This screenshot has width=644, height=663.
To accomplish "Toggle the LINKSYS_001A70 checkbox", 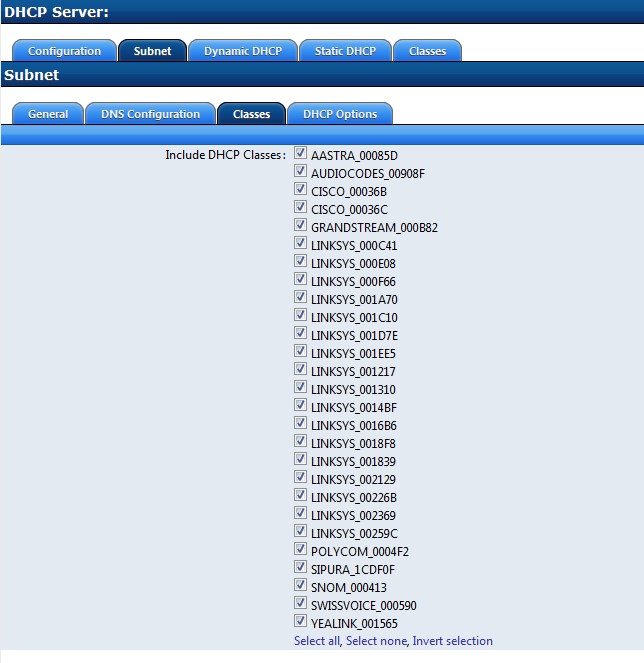I will (300, 297).
